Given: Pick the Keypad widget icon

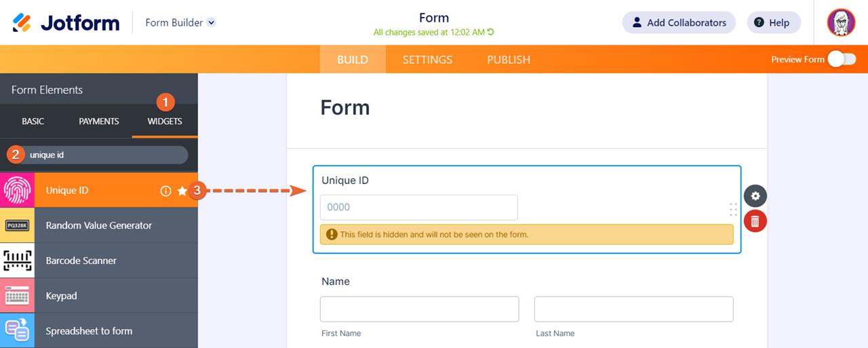Looking at the screenshot, I should 17,296.
